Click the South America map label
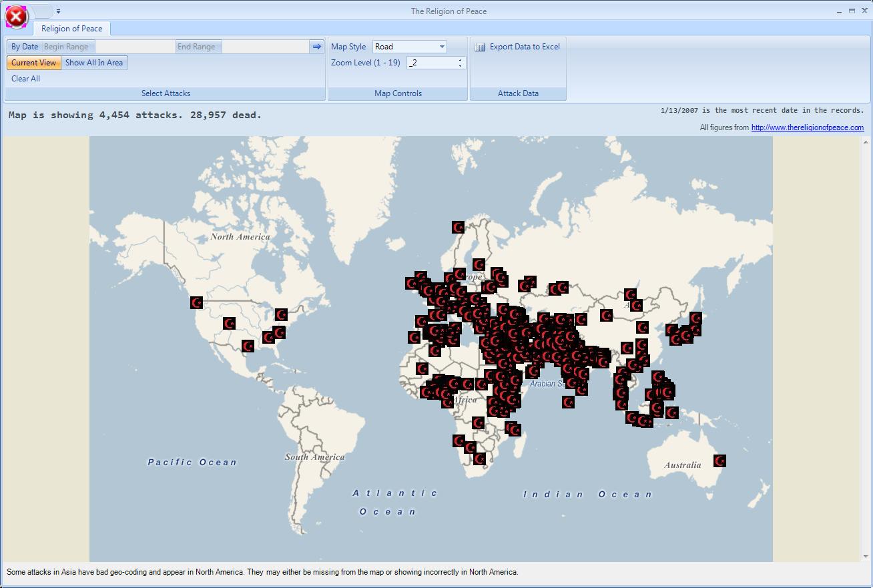Screen dimensions: 873x588 pyautogui.click(x=314, y=457)
